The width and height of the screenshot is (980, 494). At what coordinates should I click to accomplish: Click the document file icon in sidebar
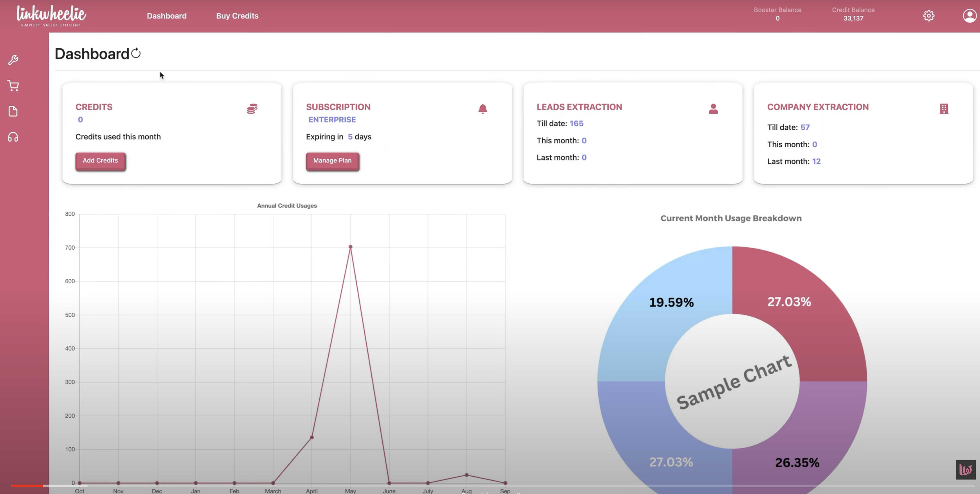click(x=13, y=111)
